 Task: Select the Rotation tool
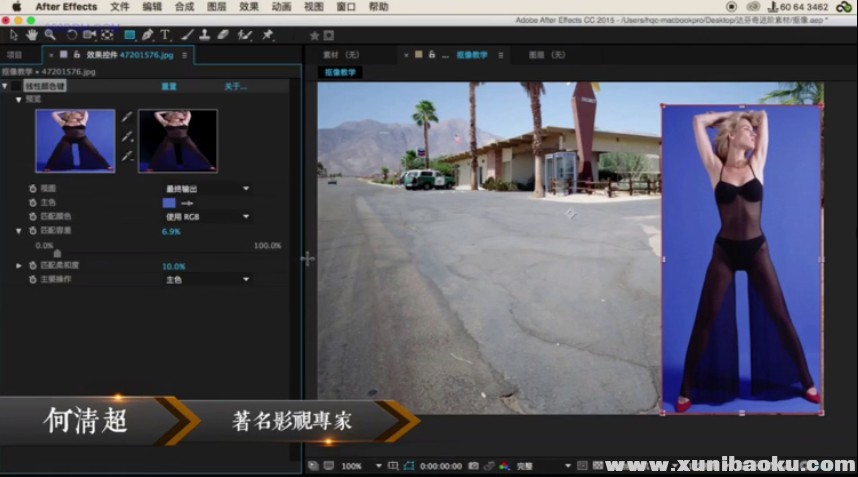71,34
